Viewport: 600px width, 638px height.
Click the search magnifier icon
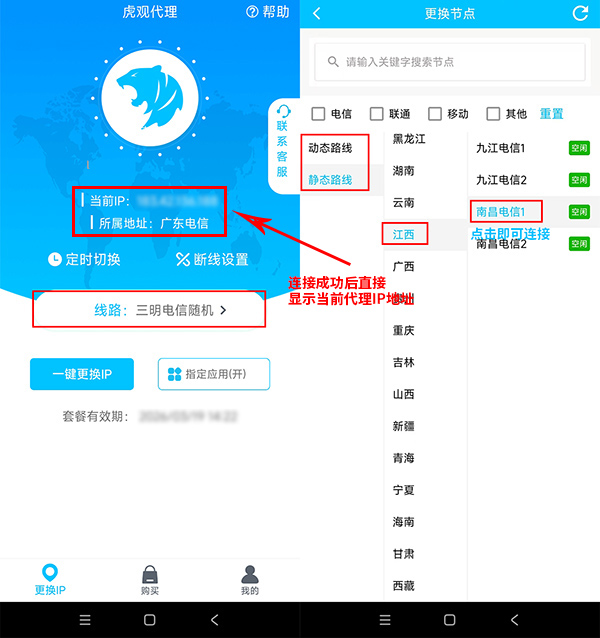(333, 62)
